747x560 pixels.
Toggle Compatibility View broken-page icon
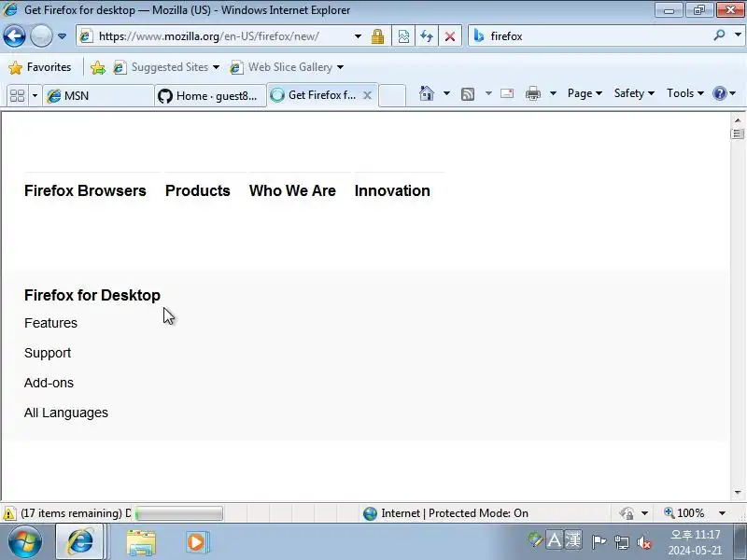[403, 36]
